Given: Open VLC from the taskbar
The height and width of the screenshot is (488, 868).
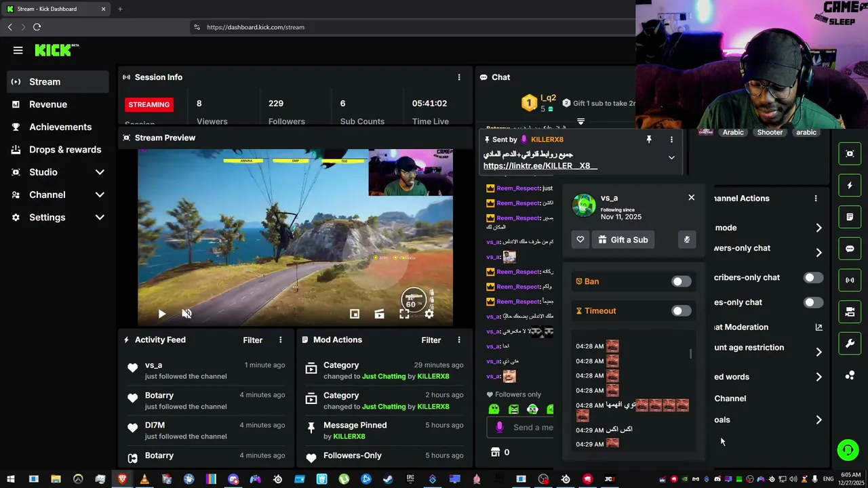Looking at the screenshot, I should 144,479.
